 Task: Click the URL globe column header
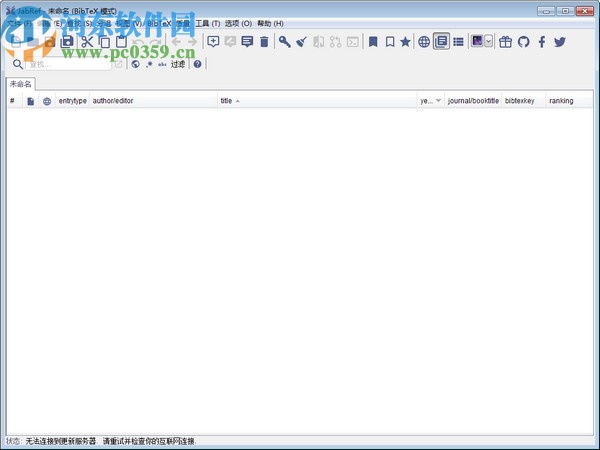pyautogui.click(x=47, y=101)
